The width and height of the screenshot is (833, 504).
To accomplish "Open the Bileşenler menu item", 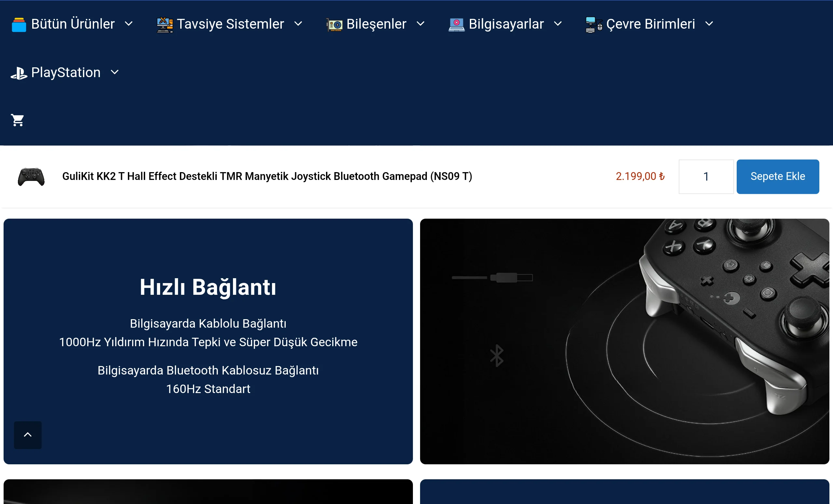I will pos(376,24).
